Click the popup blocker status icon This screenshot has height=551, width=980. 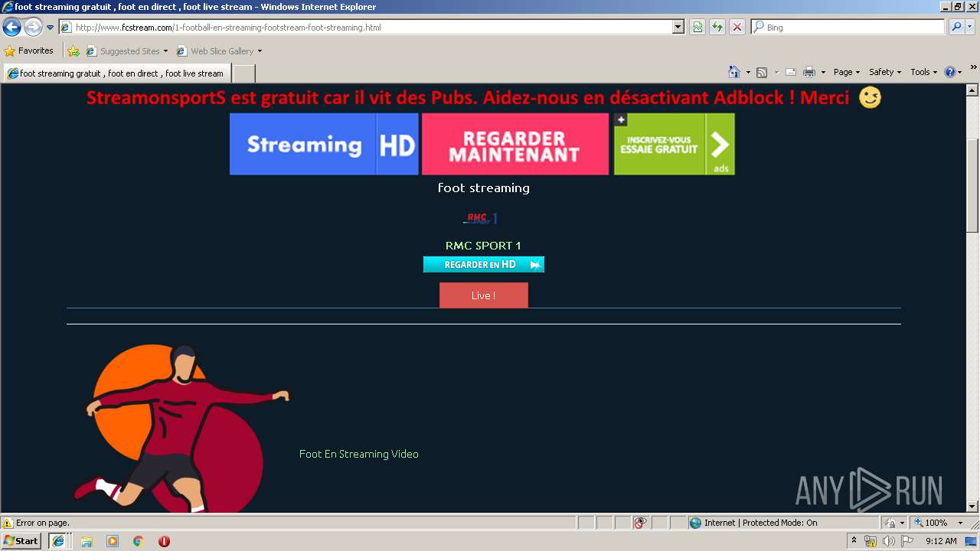[641, 523]
